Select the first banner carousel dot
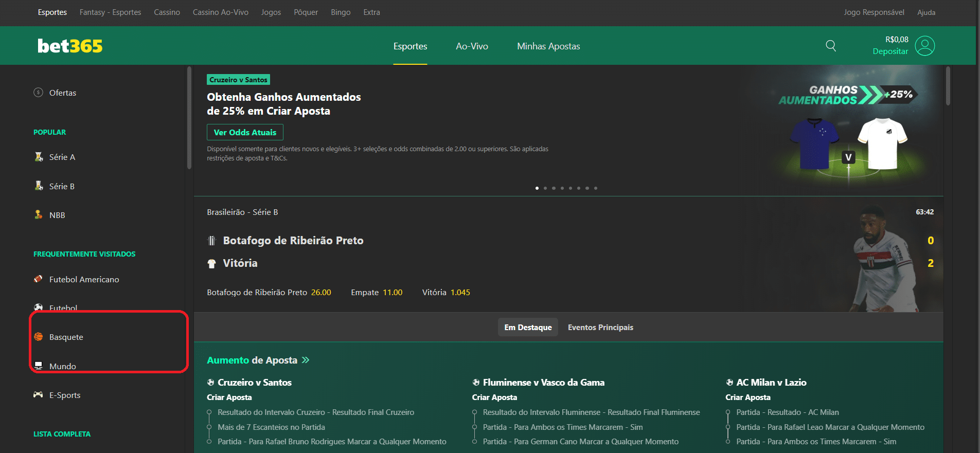Screen dimensions: 980x453 (537, 188)
